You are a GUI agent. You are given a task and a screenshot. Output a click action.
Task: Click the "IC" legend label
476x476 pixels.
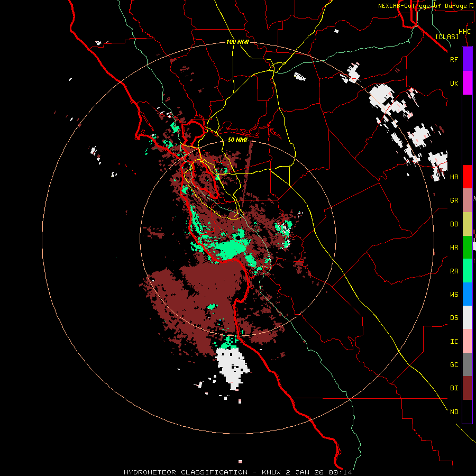tap(454, 342)
